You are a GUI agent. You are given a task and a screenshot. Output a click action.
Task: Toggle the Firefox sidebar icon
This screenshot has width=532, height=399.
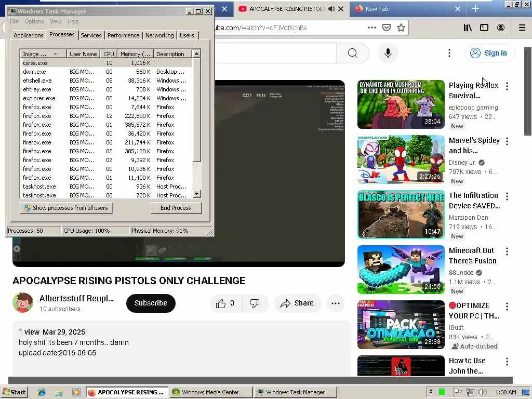(x=484, y=28)
